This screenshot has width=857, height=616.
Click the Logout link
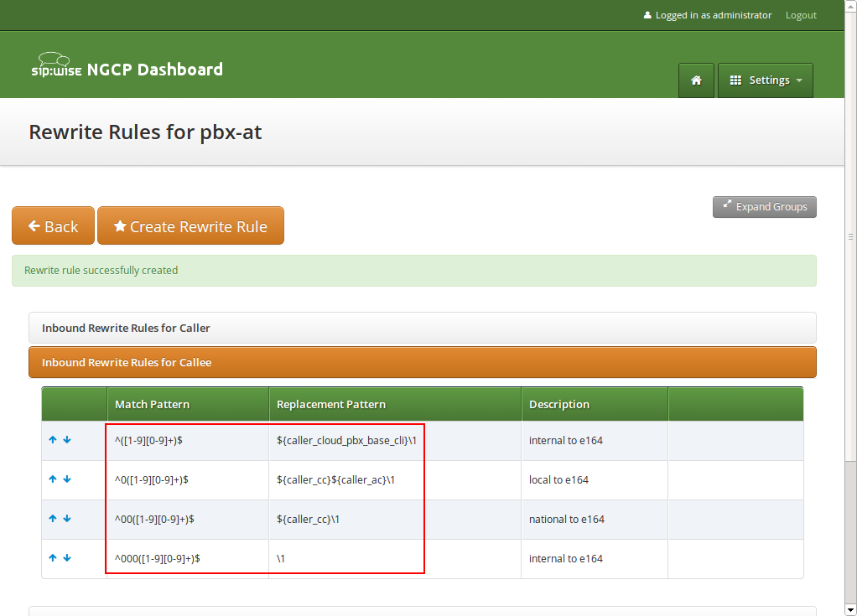800,15
